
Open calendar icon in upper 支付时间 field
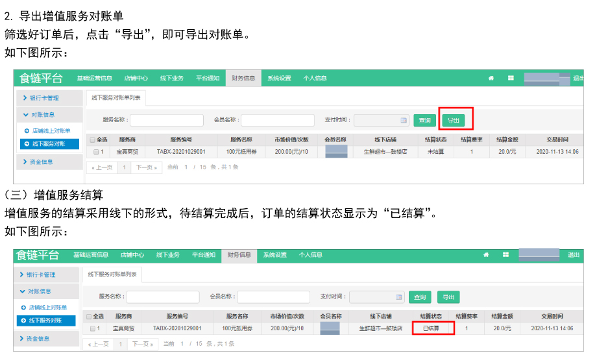(403, 120)
